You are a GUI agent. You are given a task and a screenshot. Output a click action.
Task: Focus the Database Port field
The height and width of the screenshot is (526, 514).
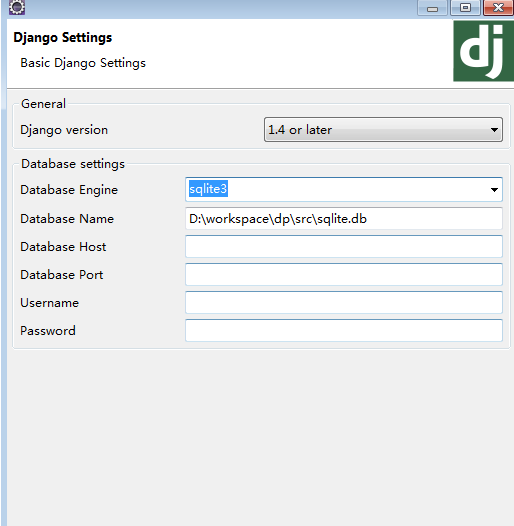tap(344, 275)
